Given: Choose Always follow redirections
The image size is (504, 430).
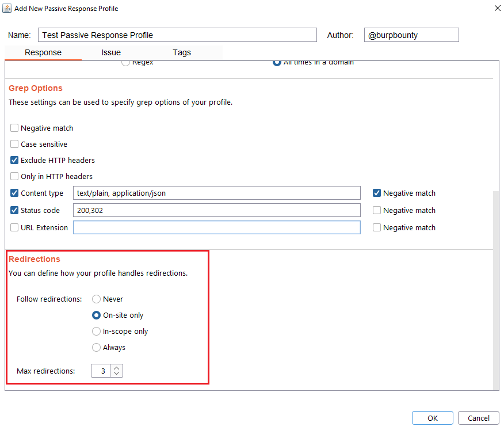Looking at the screenshot, I should pyautogui.click(x=97, y=347).
